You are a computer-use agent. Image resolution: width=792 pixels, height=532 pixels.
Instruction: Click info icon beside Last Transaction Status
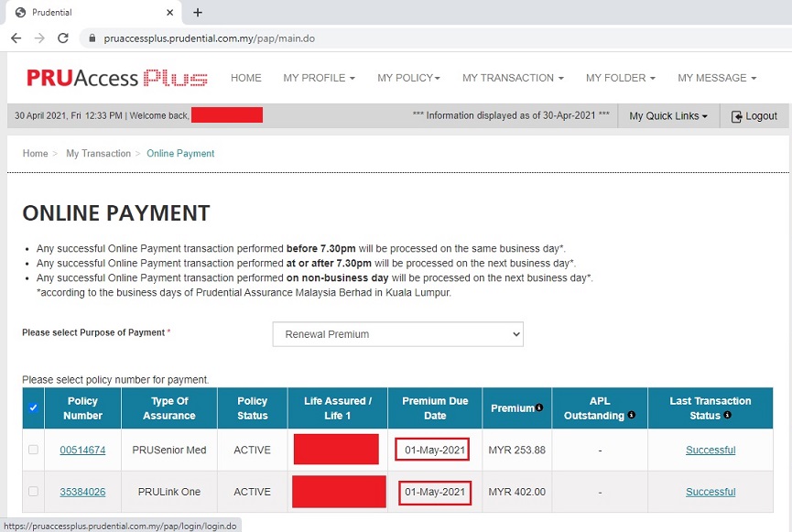727,416
